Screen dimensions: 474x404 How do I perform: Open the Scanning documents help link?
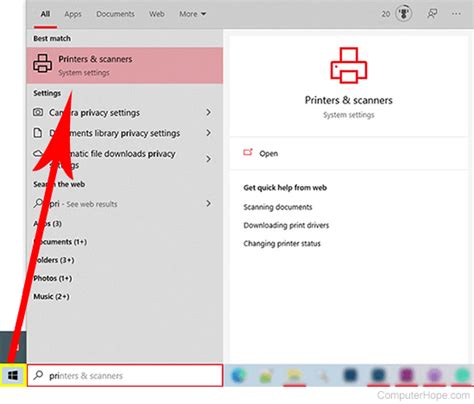[278, 207]
